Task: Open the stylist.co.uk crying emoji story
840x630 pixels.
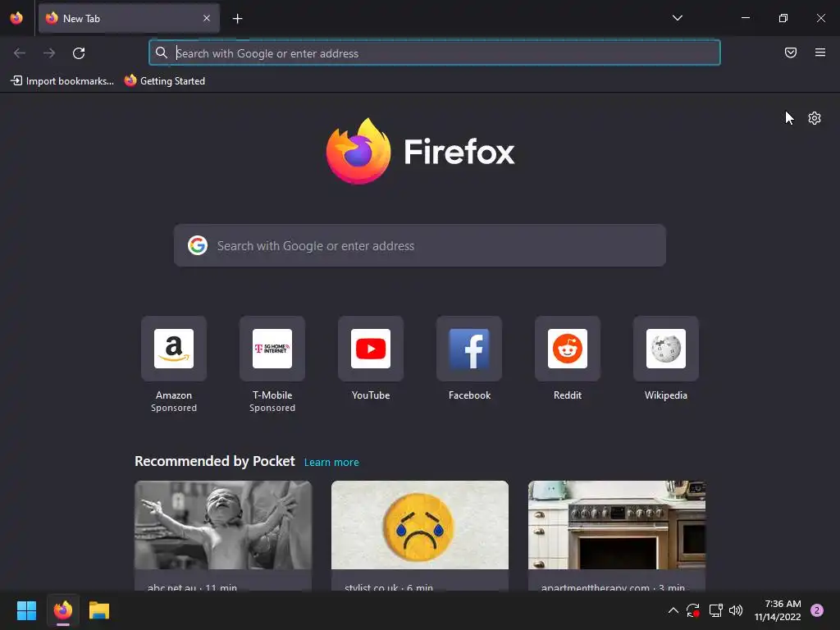Action: (420, 525)
